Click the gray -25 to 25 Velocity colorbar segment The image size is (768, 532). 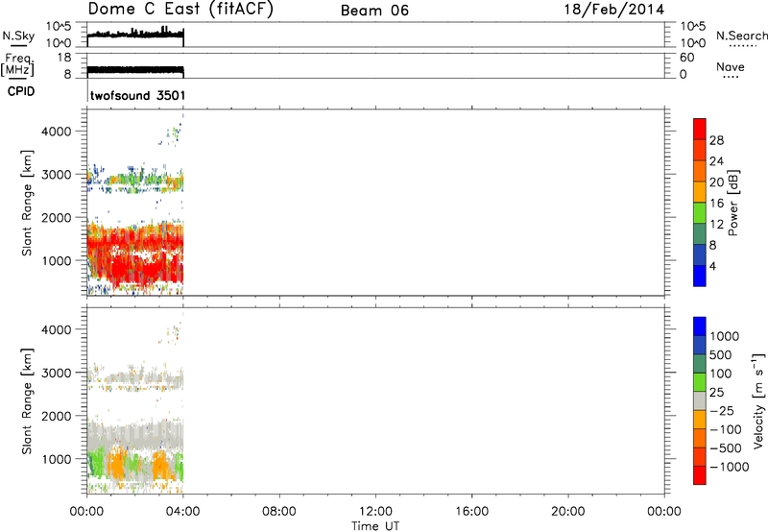point(700,400)
